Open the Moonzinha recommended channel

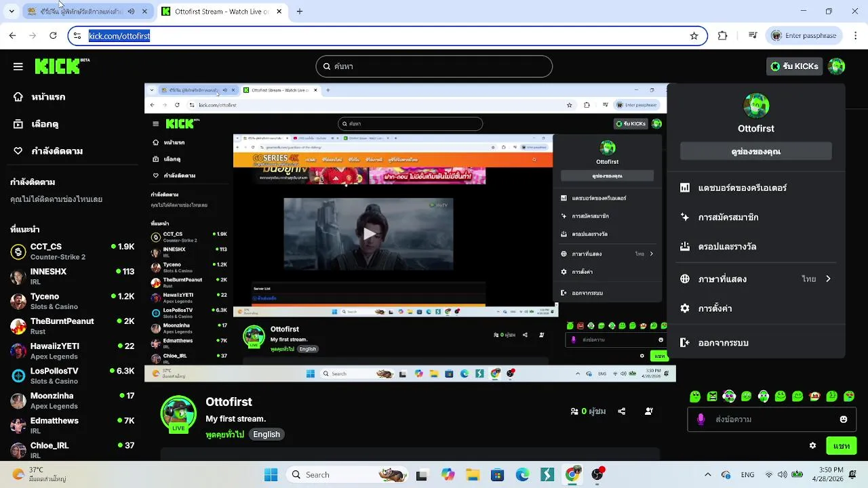coord(73,401)
